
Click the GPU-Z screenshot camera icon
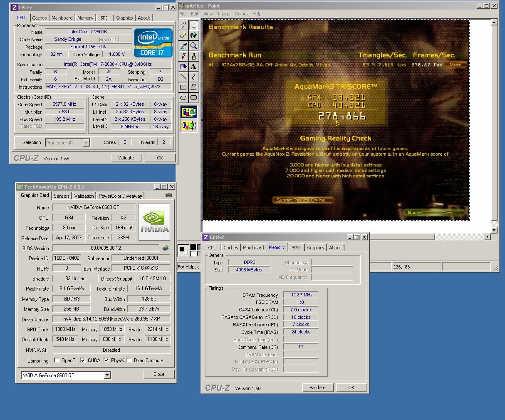(168, 195)
